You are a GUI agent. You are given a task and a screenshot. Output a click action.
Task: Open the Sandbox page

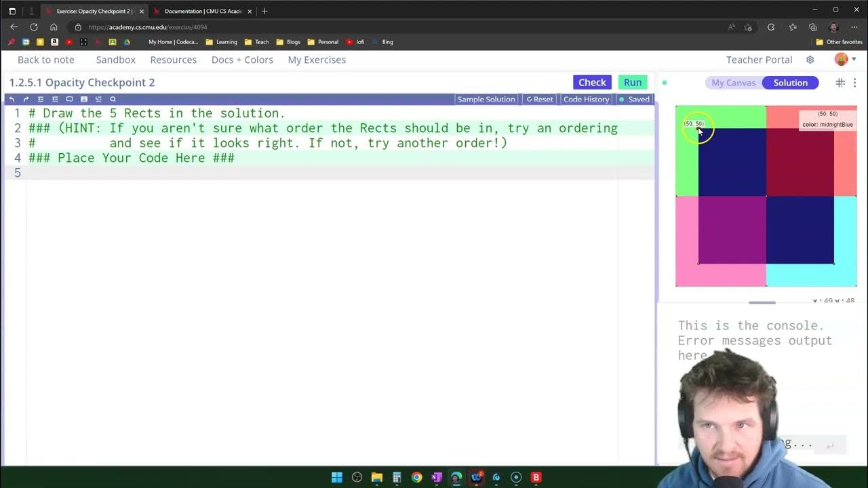(116, 60)
